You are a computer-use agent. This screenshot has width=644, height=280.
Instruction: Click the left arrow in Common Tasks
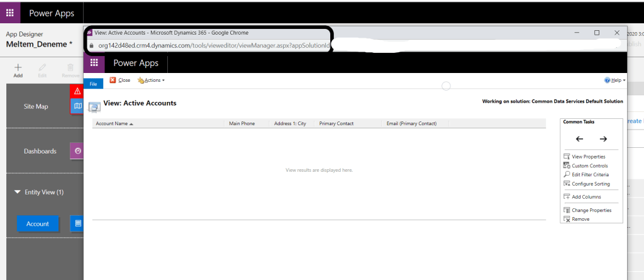(x=579, y=139)
